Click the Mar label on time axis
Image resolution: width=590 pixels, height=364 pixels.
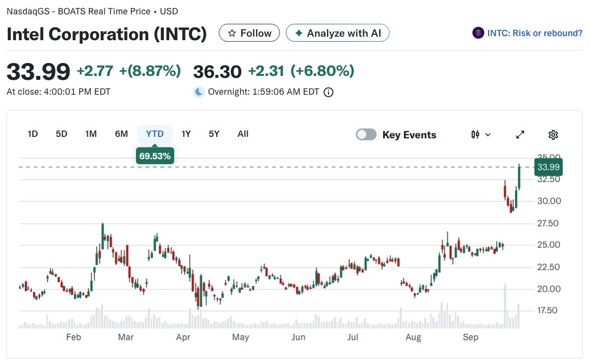(x=126, y=337)
